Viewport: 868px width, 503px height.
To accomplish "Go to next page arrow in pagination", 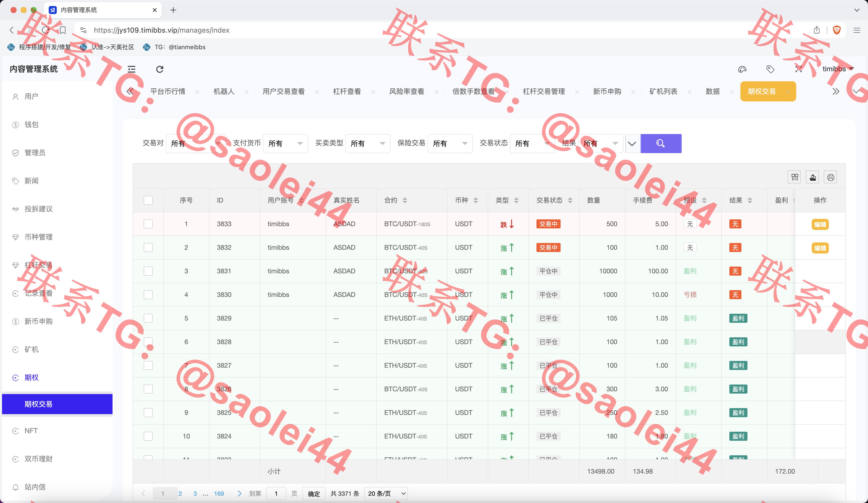I will pyautogui.click(x=239, y=493).
